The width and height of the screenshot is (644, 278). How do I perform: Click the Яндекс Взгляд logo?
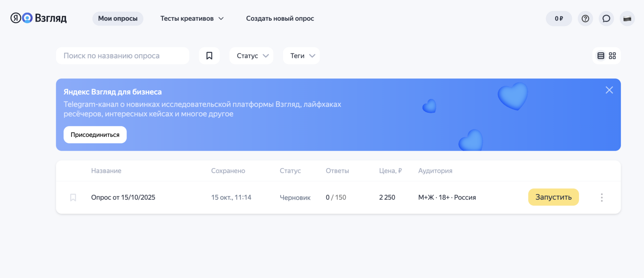coord(38,18)
